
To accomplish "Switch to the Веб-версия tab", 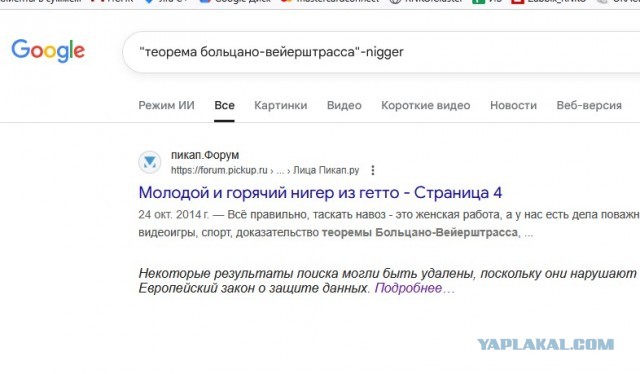I will pyautogui.click(x=589, y=105).
